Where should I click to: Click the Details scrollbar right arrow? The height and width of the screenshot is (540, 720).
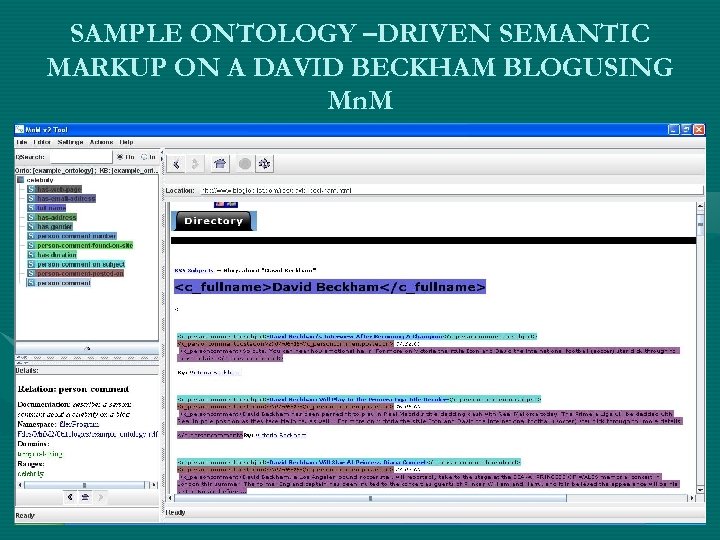click(x=154, y=485)
